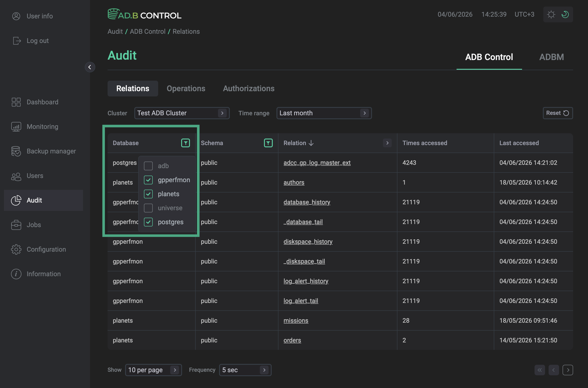Open the Schema column filter icon
This screenshot has height=388, width=588.
[x=268, y=143]
